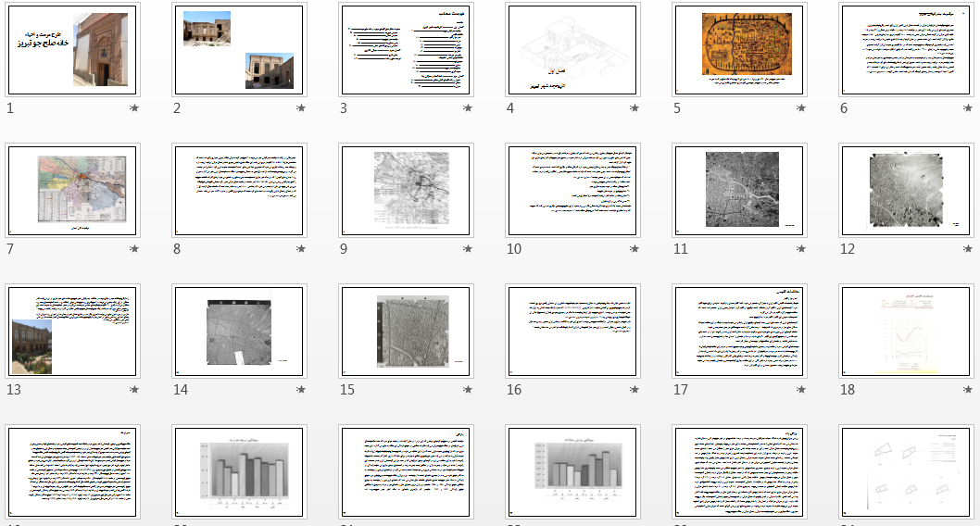Select slide 4 thumbnail with isometric building drawing
Viewport: 980px width, 526px height.
[x=572, y=50]
